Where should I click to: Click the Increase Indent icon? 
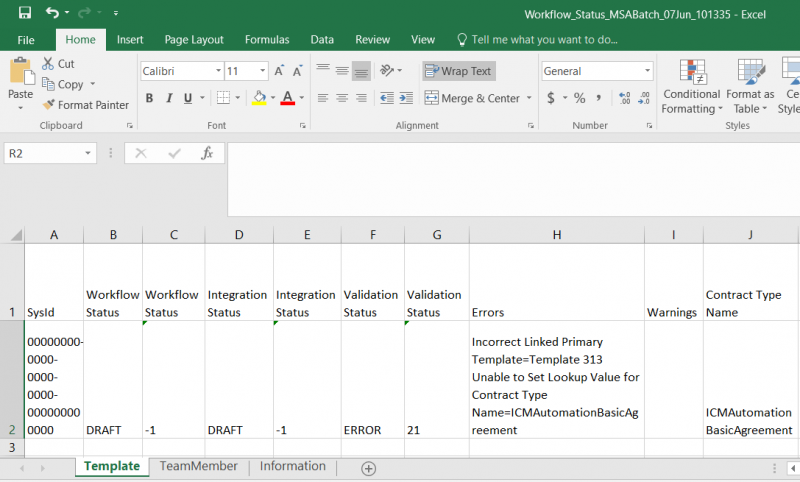point(406,98)
